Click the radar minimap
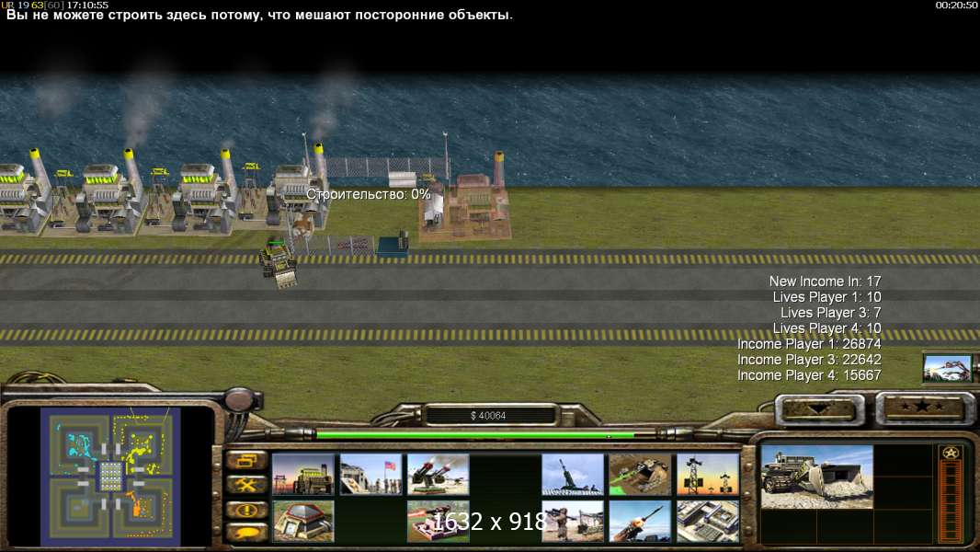This screenshot has height=552, width=980. coord(110,477)
